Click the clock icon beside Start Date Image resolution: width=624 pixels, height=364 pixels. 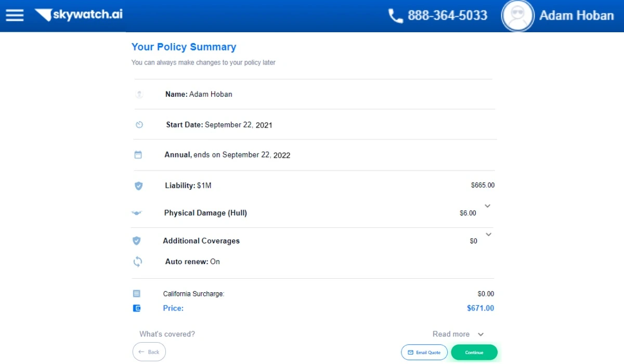[139, 125]
